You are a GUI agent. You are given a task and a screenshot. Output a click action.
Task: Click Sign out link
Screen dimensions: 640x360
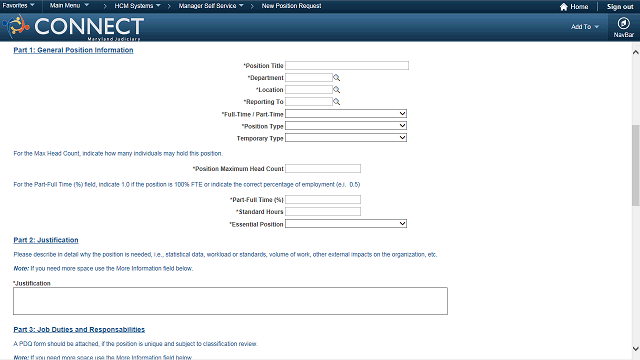pos(620,7)
